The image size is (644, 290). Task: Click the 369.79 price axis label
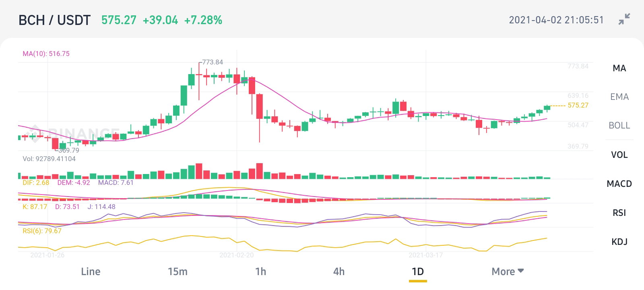pyautogui.click(x=578, y=146)
